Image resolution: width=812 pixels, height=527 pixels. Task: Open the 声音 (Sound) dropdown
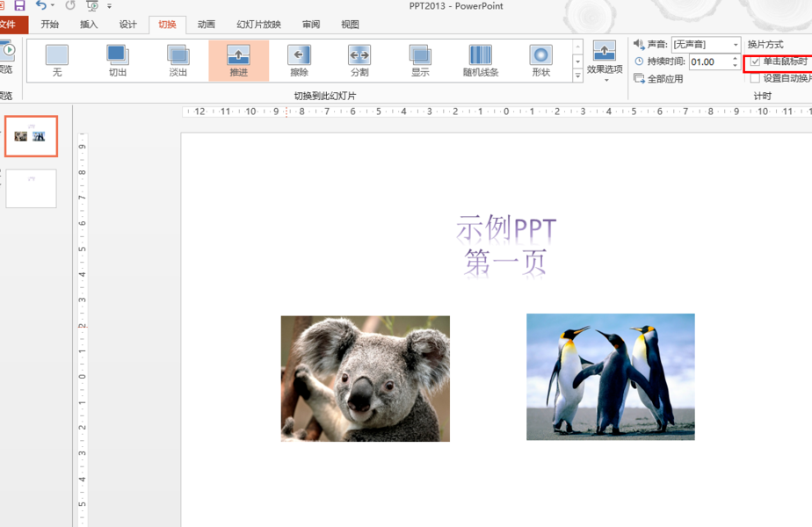click(x=735, y=43)
